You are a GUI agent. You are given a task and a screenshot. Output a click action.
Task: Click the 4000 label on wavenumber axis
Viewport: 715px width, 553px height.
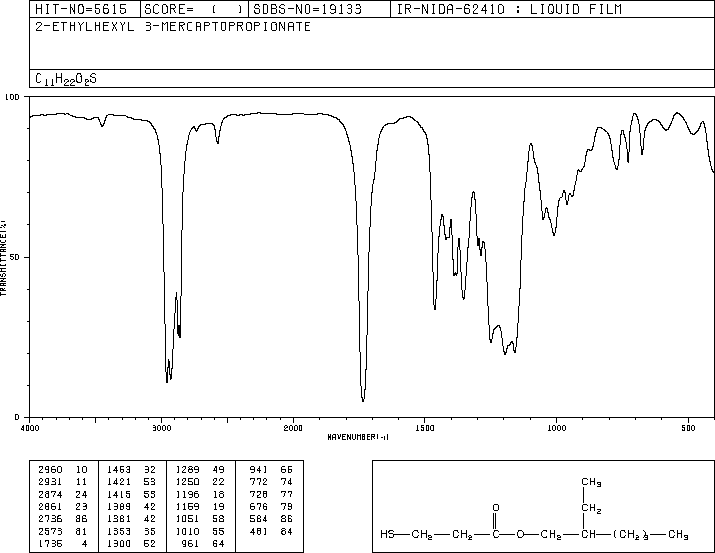tap(30, 428)
